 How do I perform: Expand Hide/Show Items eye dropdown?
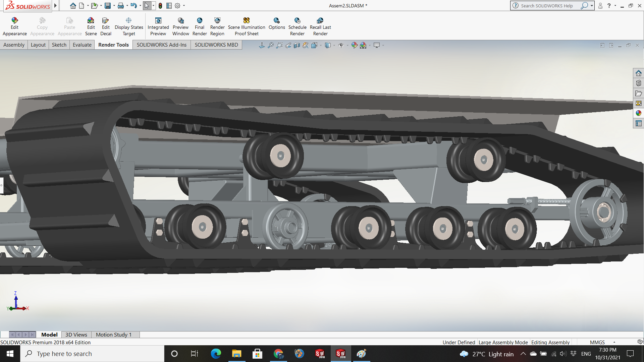[x=347, y=45]
